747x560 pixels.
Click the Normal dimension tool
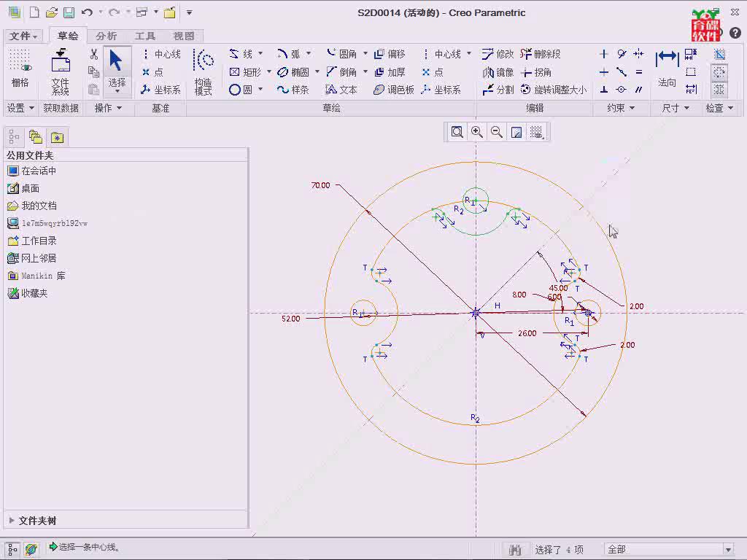coord(667,69)
